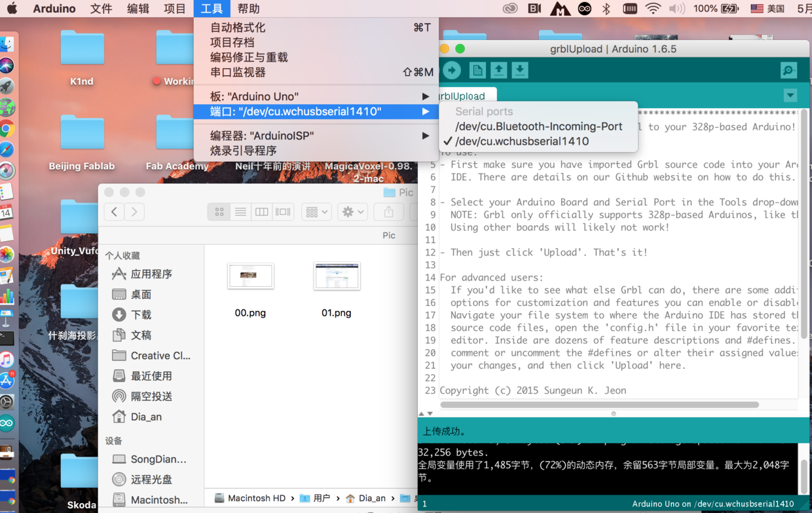Viewport: 812px width, 513px height.
Task: Switch Finder to icon view
Action: [x=219, y=212]
